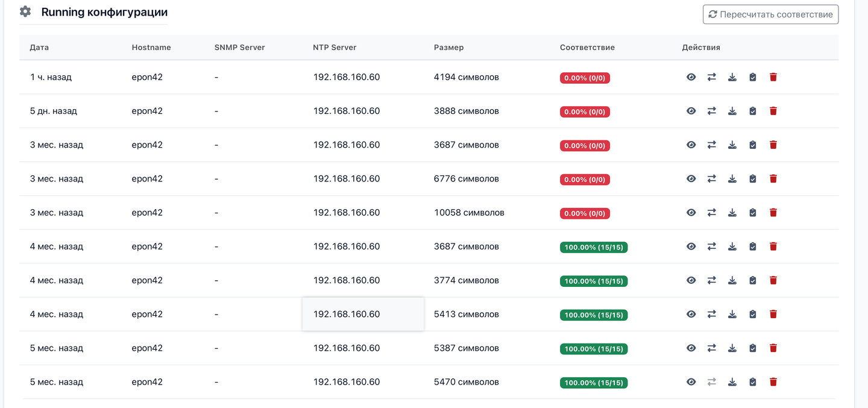Click 100.00% (15/15) badge in 5413 символов row
Screen dimensions: 868x408
pos(594,315)
